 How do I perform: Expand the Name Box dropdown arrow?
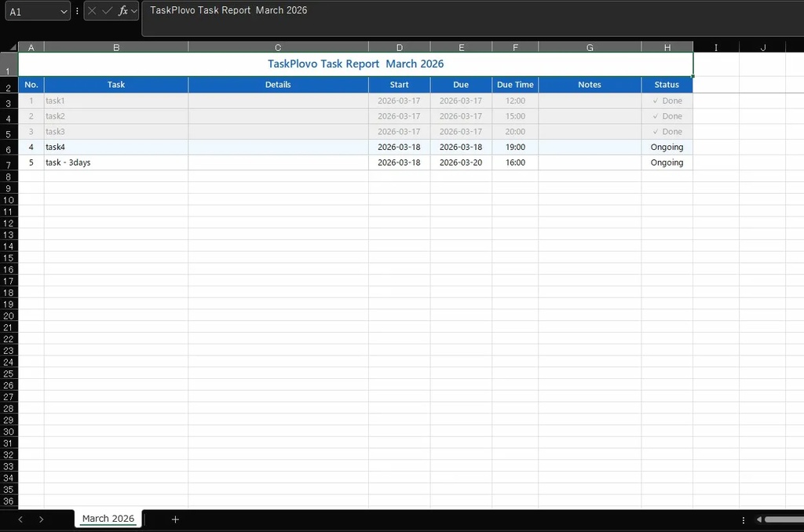64,11
